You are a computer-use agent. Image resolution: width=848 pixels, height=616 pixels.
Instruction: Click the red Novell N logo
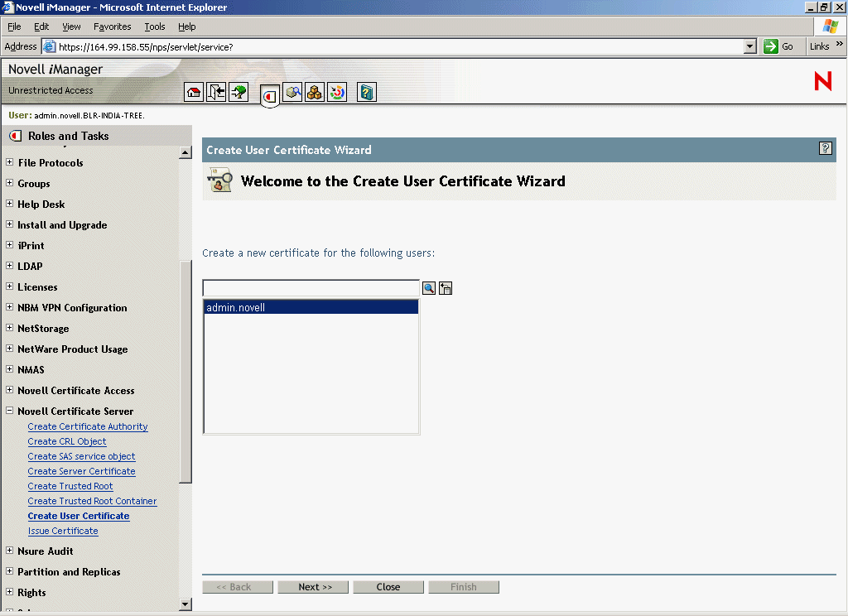823,81
